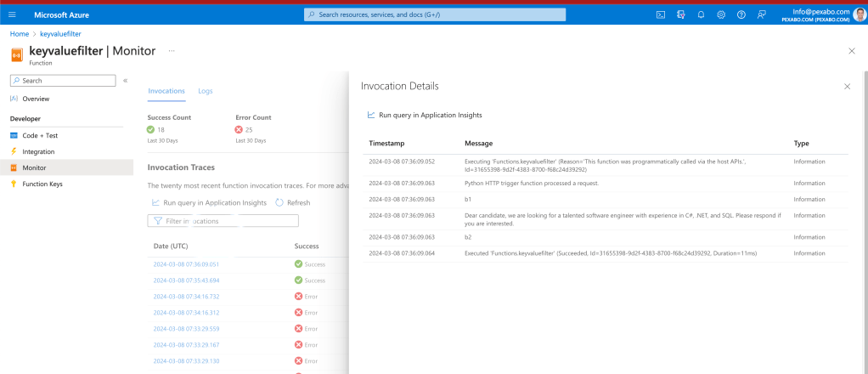
Task: Close the keyvaluefilter Monitor blade
Action: pyautogui.click(x=852, y=51)
